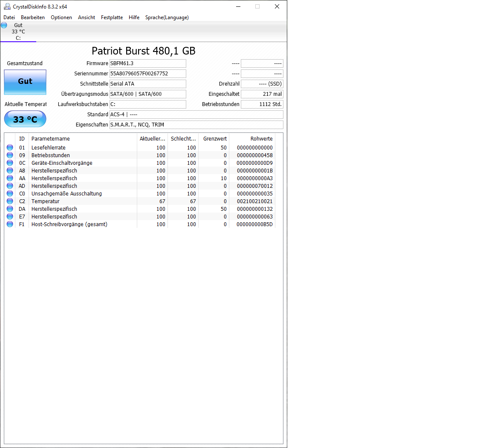This screenshot has width=491, height=448.
Task: Click raw value 000000000458
Action: coord(254,155)
